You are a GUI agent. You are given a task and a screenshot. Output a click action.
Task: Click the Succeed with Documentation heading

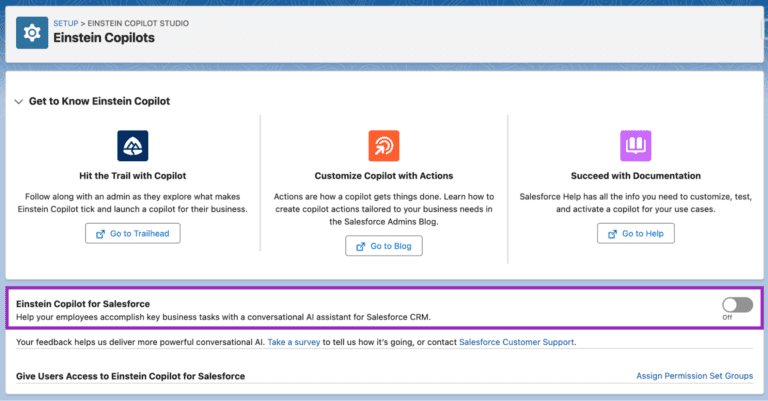pyautogui.click(x=636, y=175)
